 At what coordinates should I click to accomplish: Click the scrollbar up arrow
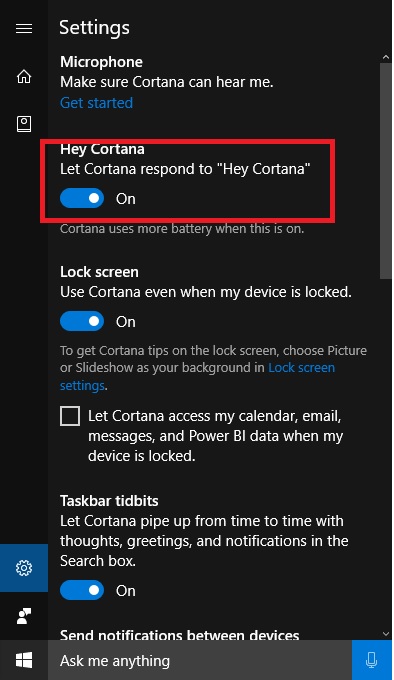click(386, 57)
